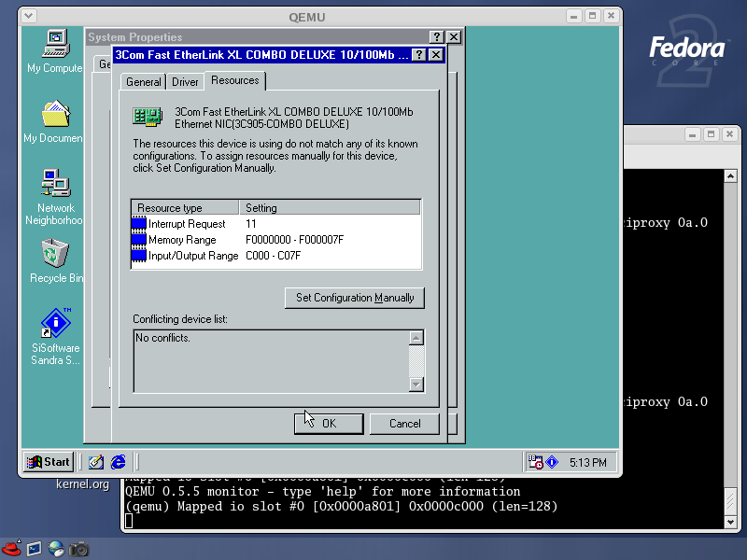This screenshot has height=560, width=747.
Task: Launch the web browser globe in panel
Action: coord(56,549)
